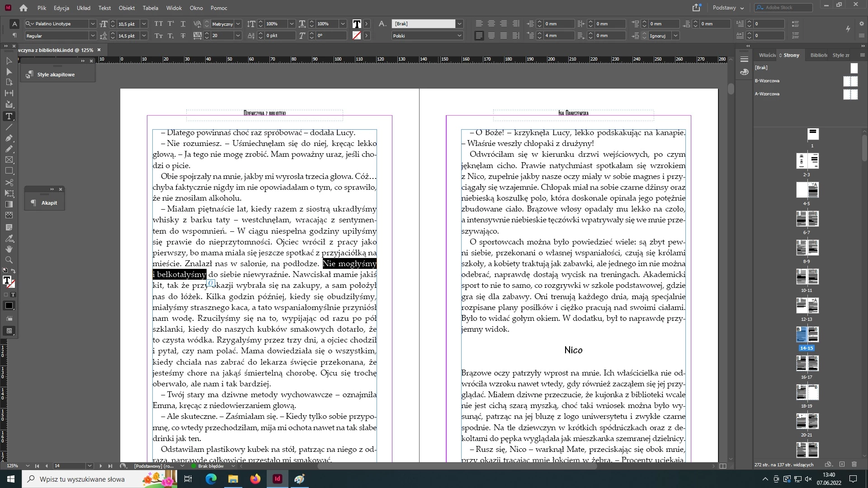Select the Rectangle Frame tool
The image size is (868, 488).
coord(9,160)
